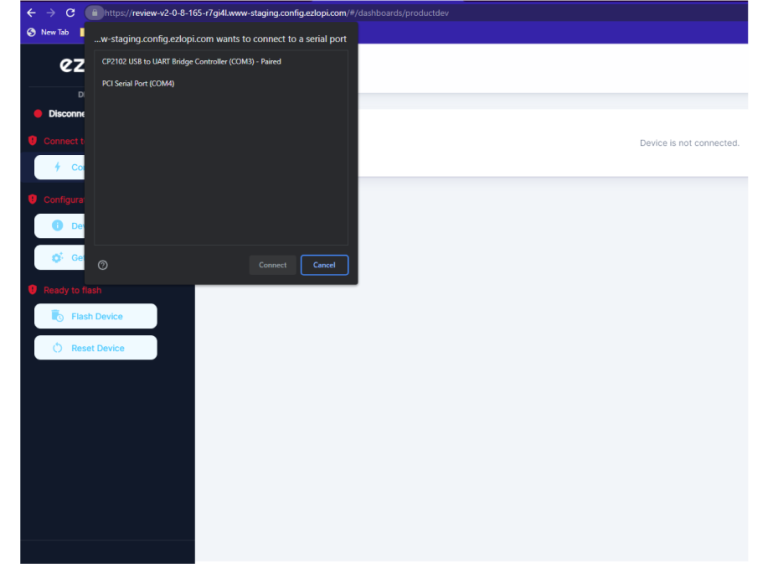This screenshot has height=564, width=768.
Task: Click the red shield beside Ready to flash
Action: point(32,290)
